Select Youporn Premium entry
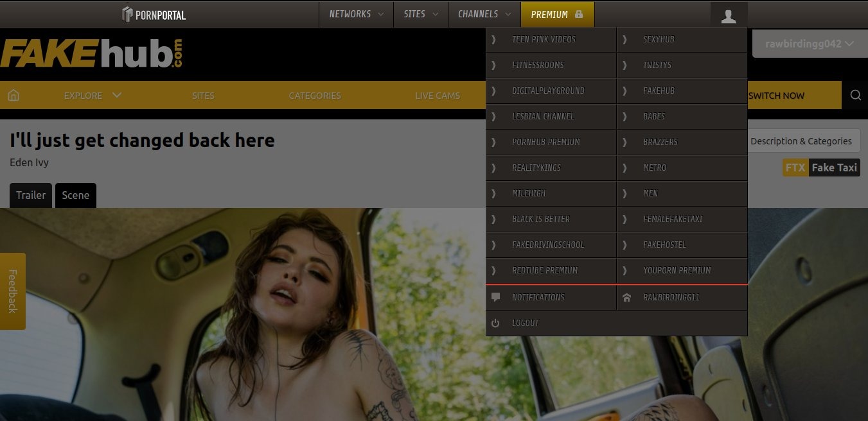This screenshot has width=868, height=421. coord(682,271)
